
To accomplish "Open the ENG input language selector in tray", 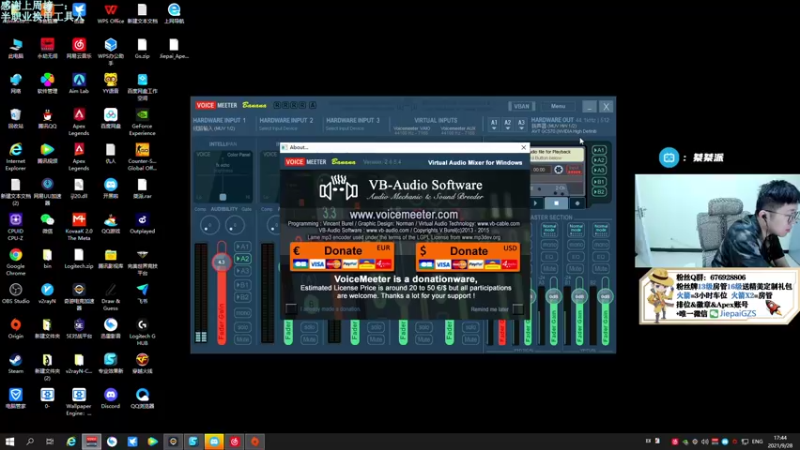I will coord(758,441).
